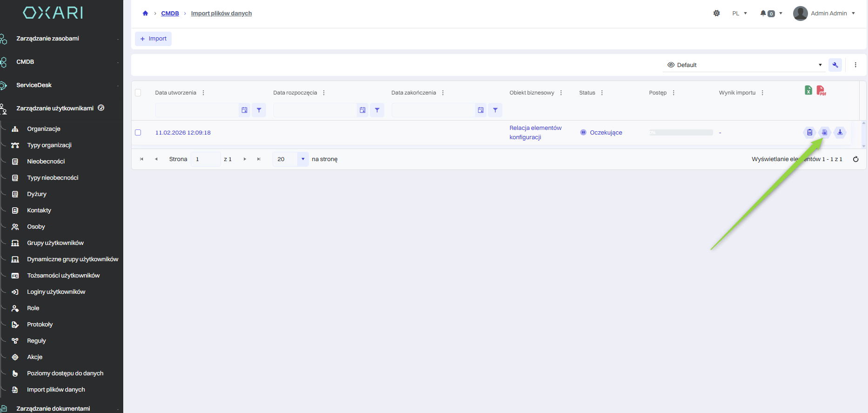Click the Admin Admin avatar
Screen dimensions: 868x413
coord(800,14)
